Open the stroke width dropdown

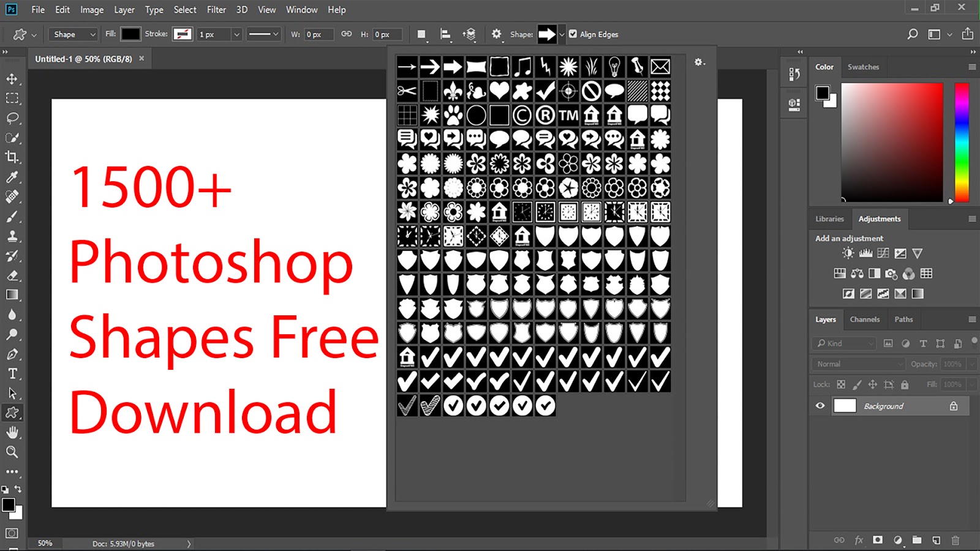coord(236,34)
